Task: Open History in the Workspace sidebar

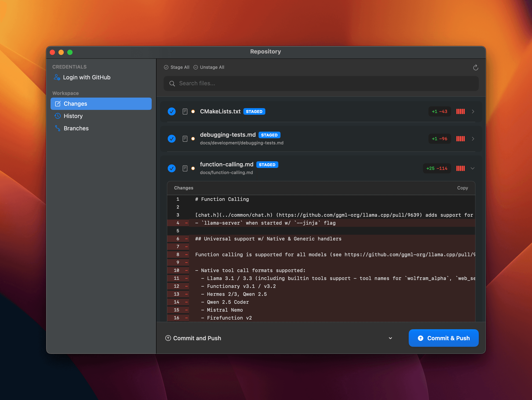Action: pyautogui.click(x=101, y=116)
